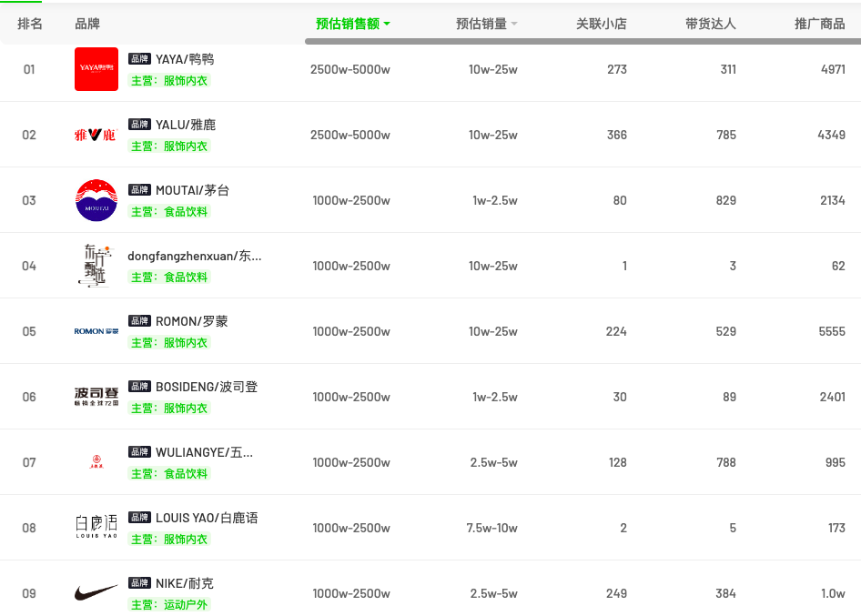The width and height of the screenshot is (861, 616).
Task: Open NIKE/耐克 brand link
Action: [185, 583]
